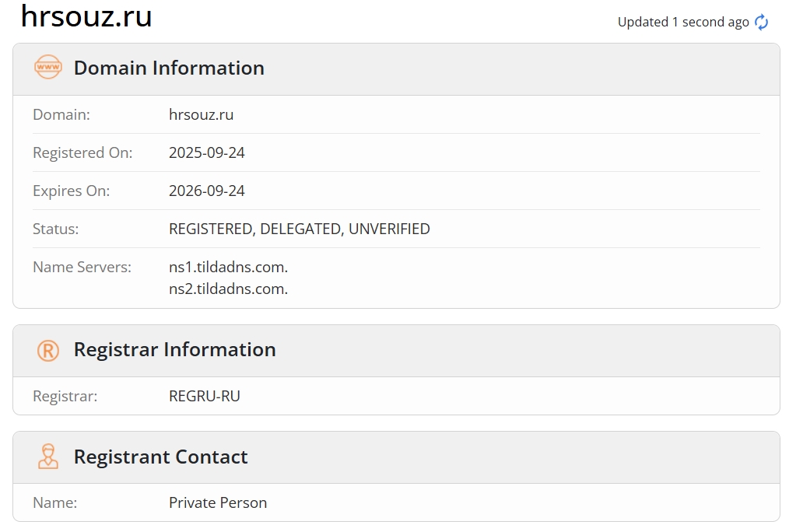Click the Expires On label
The height and width of the screenshot is (532, 789).
[71, 191]
